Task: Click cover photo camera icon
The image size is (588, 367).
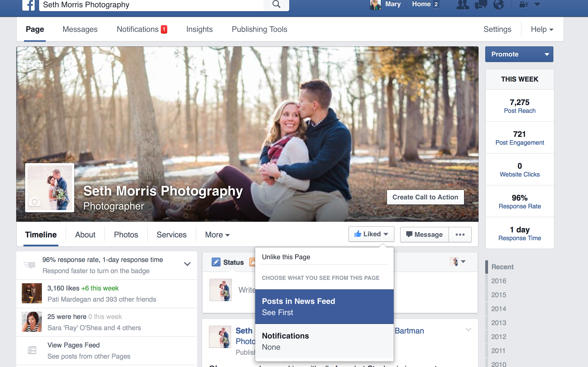Action: pos(37,65)
